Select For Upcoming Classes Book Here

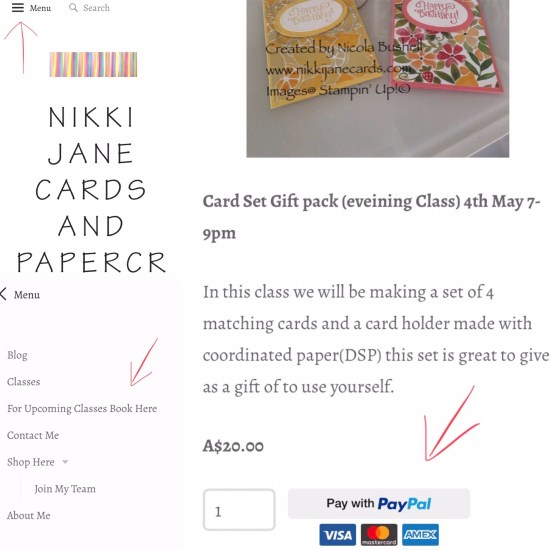(x=82, y=409)
